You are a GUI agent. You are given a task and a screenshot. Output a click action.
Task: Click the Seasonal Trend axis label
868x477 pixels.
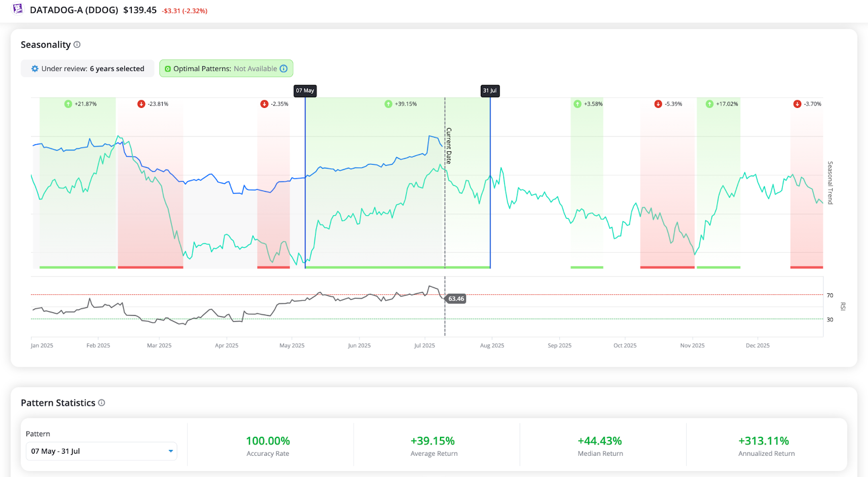[830, 183]
